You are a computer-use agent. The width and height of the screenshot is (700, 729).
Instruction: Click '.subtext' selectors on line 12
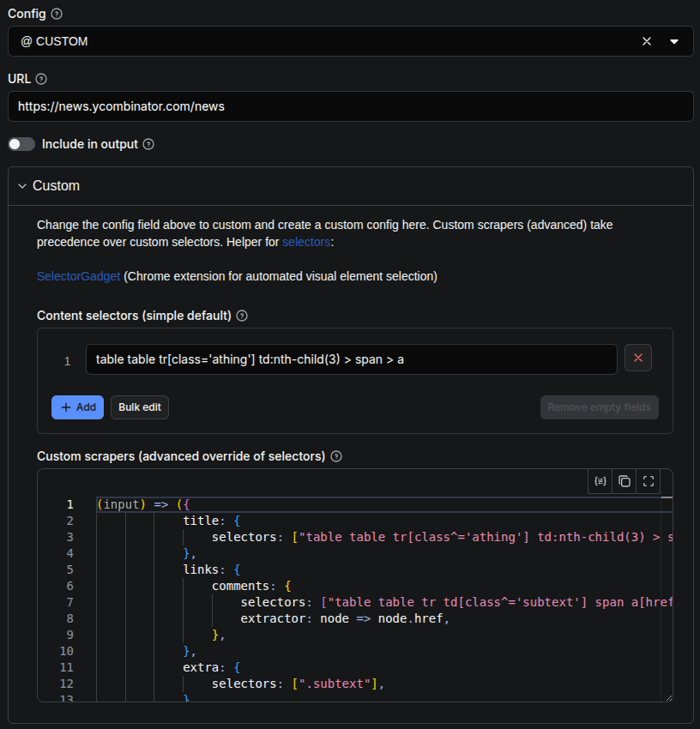click(x=298, y=684)
